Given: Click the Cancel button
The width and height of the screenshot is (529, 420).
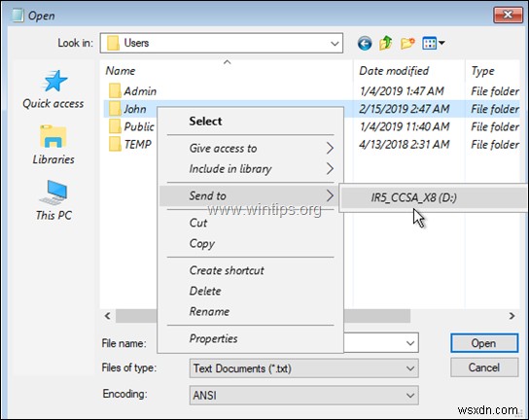Looking at the screenshot, I should [484, 367].
